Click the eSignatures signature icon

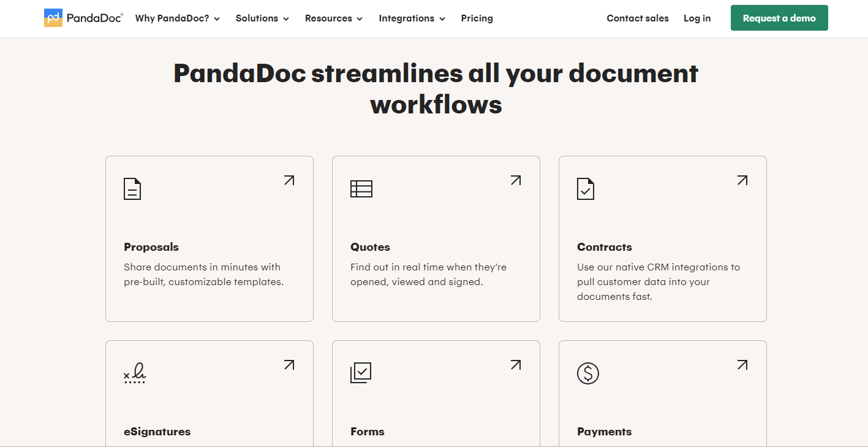point(135,373)
